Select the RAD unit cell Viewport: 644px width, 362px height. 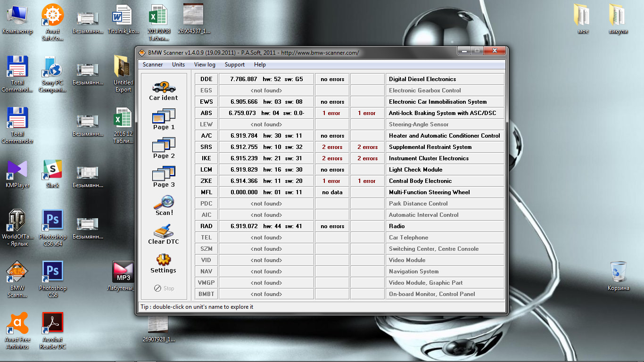[x=206, y=226]
